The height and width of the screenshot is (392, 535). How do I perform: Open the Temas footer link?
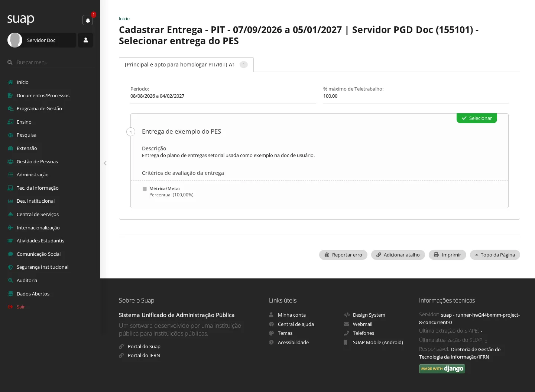[285, 333]
